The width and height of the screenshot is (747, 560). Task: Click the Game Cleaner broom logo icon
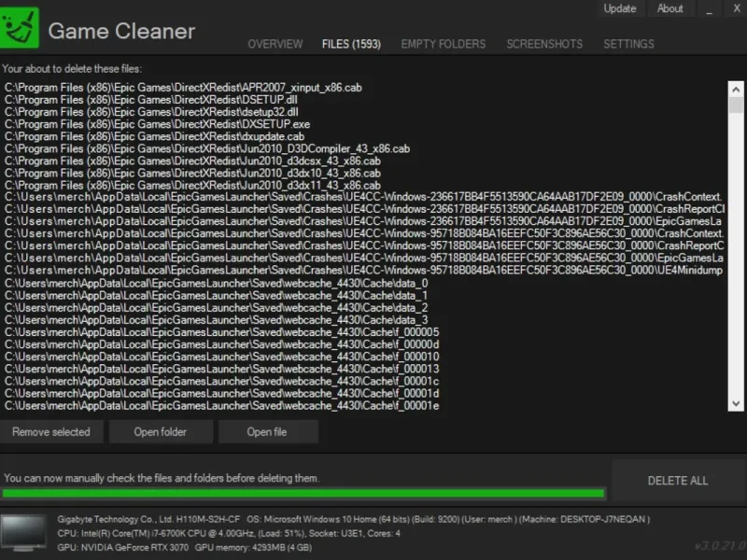click(x=19, y=28)
